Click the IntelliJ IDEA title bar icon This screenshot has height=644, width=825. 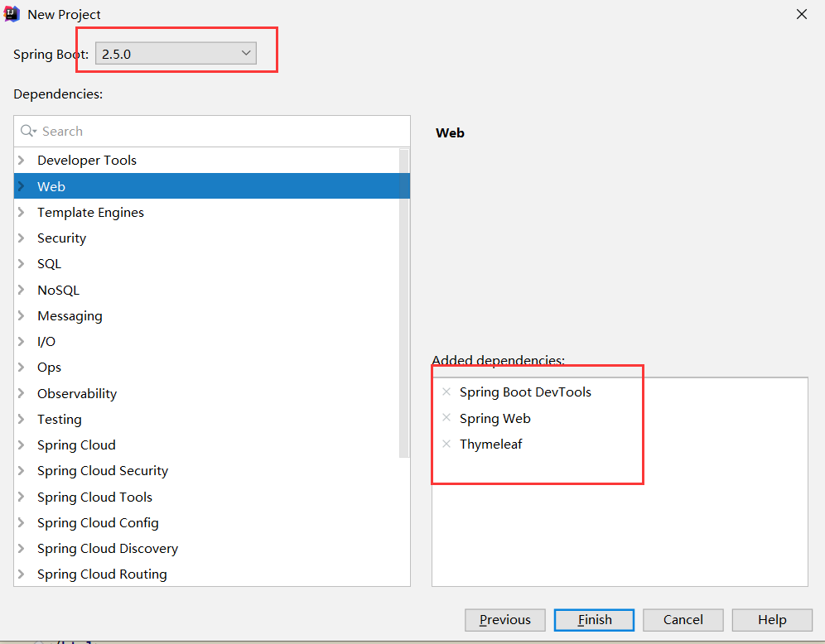pos(12,14)
